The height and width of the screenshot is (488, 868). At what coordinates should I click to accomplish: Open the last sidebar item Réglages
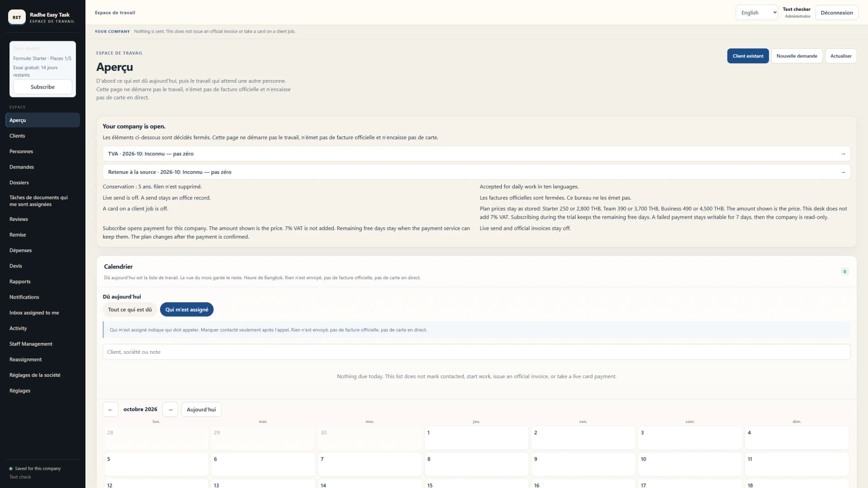tap(42, 391)
